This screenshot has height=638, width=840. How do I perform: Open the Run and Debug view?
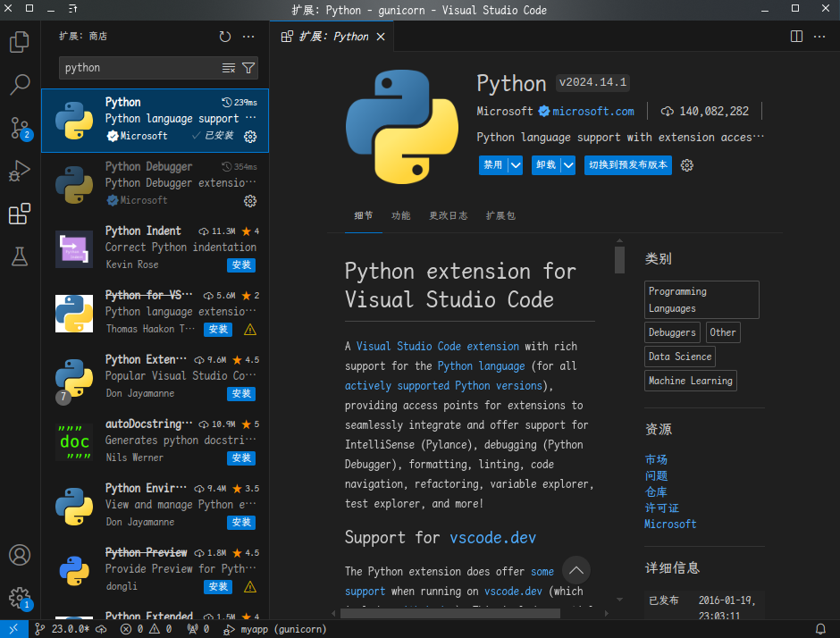pos(20,171)
